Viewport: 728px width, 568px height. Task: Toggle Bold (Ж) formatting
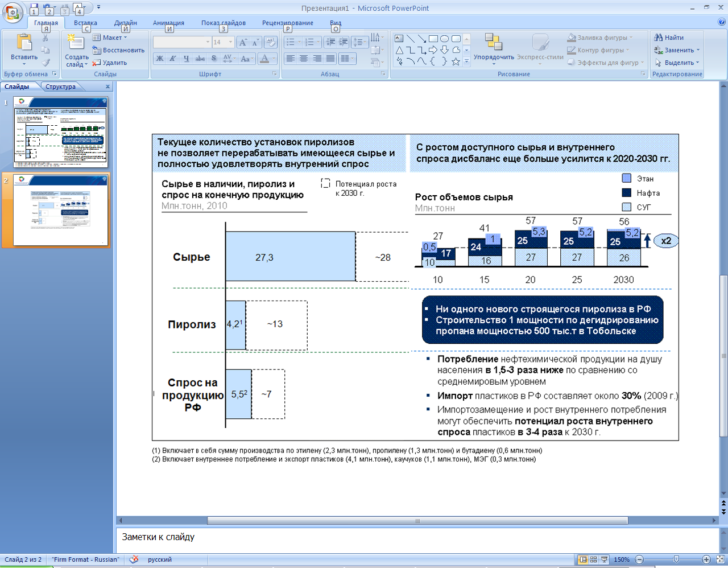(160, 59)
